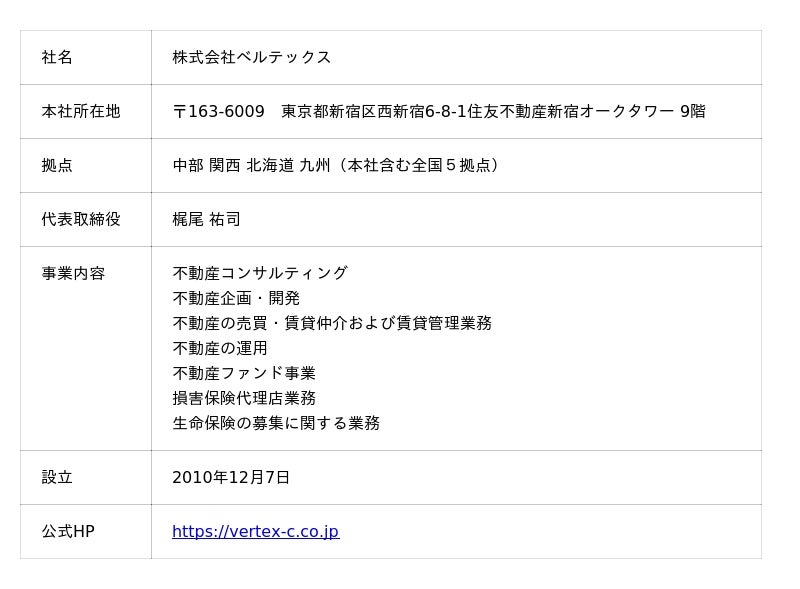Click the 拠点 row label
The image size is (800, 589).
(57, 166)
